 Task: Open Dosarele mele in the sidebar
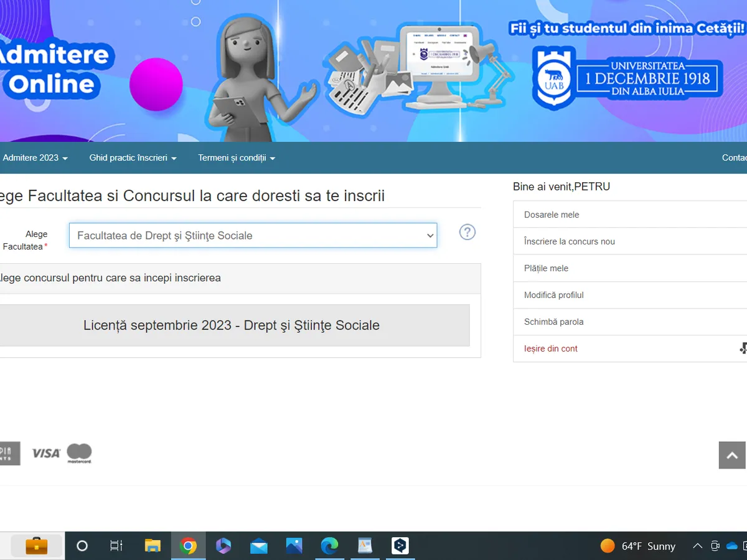(552, 215)
